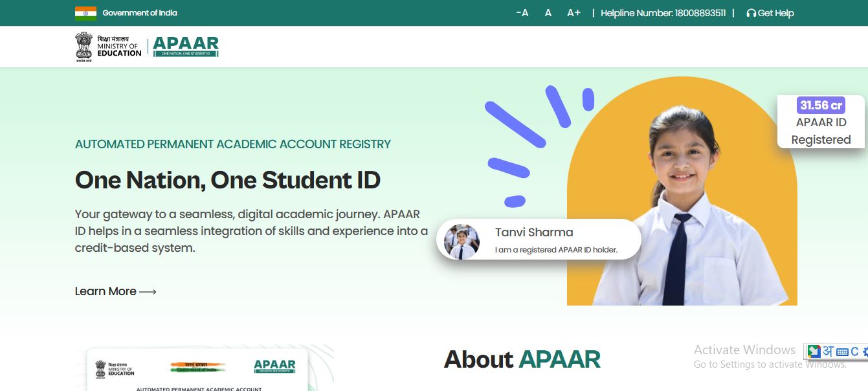This screenshot has width=868, height=391.
Task: Click Tanvi Sharma's round profile thumbnail
Action: (462, 241)
